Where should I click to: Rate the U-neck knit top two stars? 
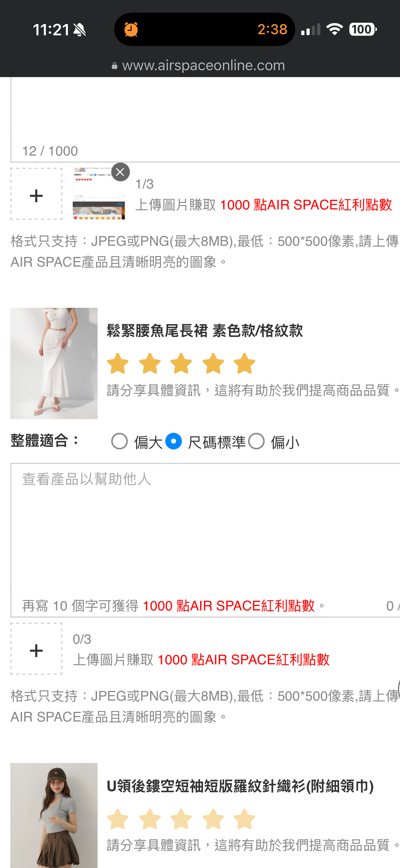pos(150,818)
